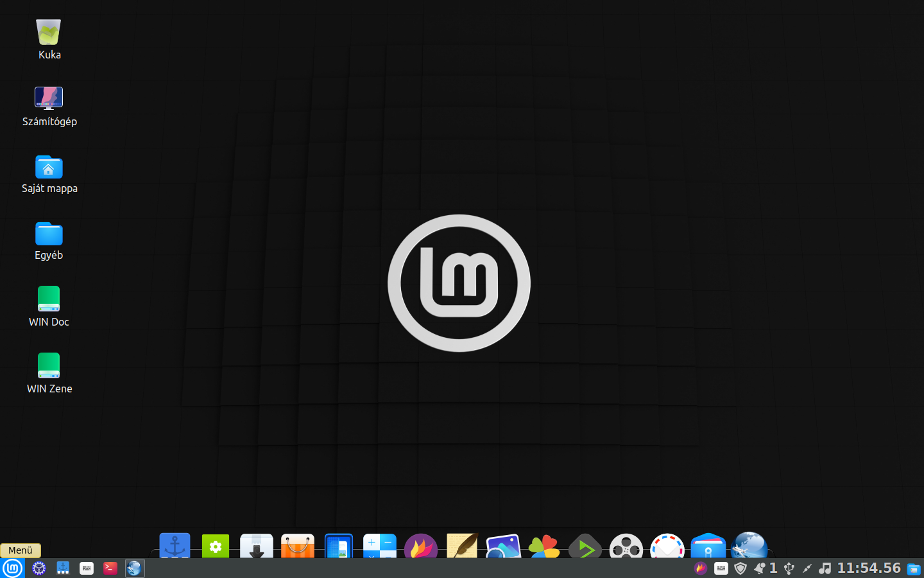Screen dimensions: 924x578
Task: Open the orange shopping bag in dock
Action: click(x=298, y=546)
